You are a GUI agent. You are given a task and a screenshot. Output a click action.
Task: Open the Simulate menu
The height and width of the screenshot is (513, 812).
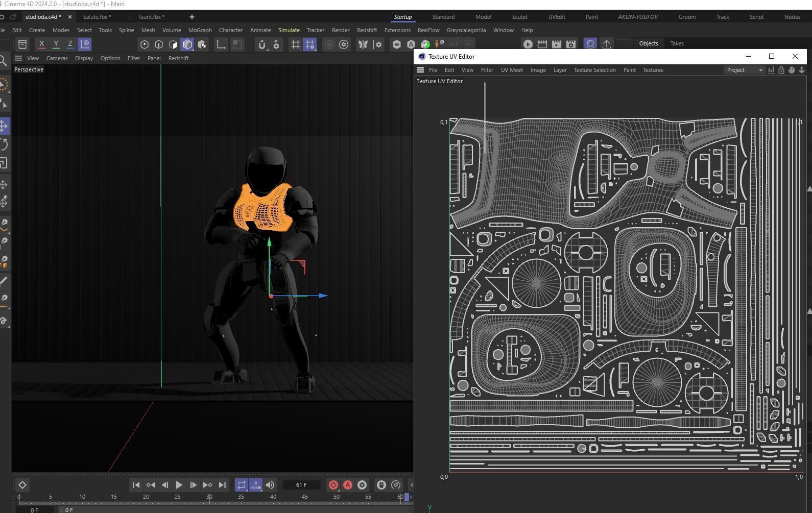tap(289, 30)
